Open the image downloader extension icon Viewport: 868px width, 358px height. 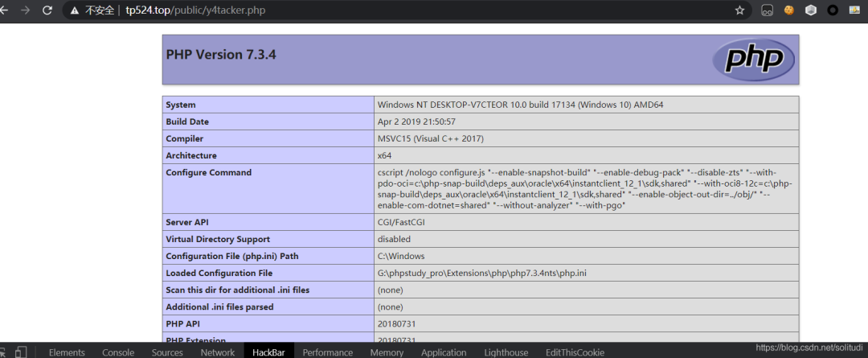854,10
